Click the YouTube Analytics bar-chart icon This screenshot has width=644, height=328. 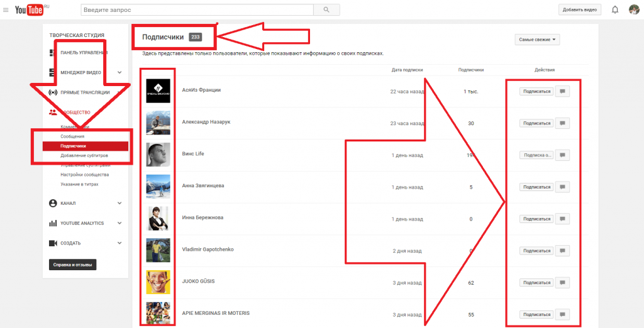[53, 223]
